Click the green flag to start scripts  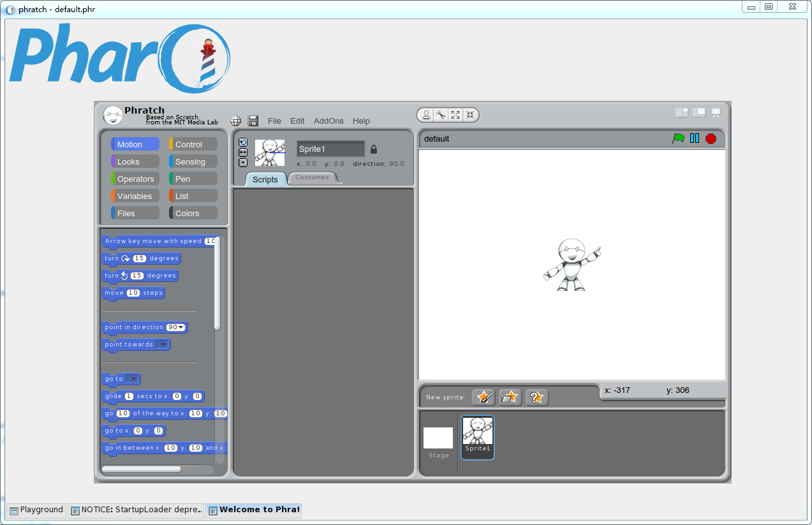(678, 138)
